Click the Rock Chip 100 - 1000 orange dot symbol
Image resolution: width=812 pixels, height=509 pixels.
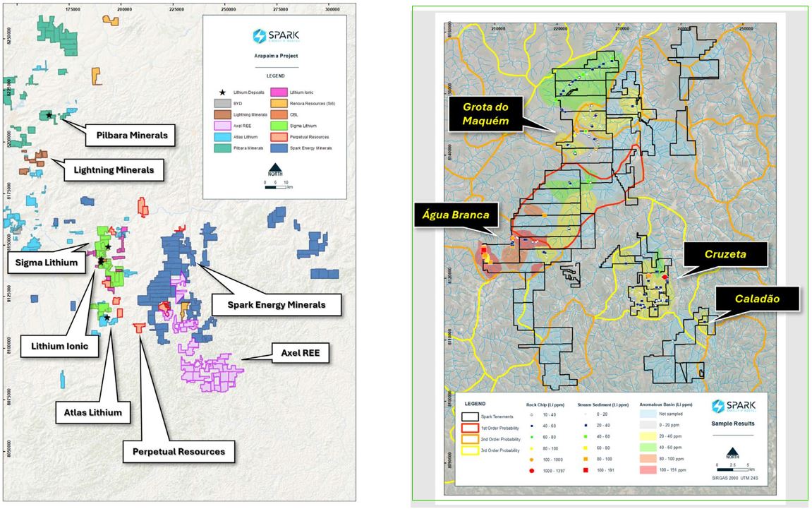[532, 460]
